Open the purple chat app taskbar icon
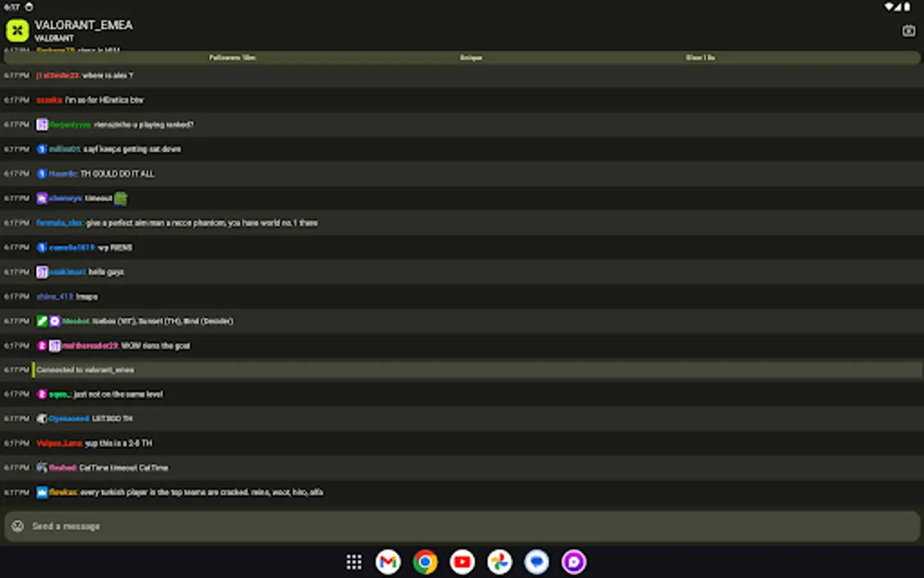The width and height of the screenshot is (924, 578). pos(574,562)
